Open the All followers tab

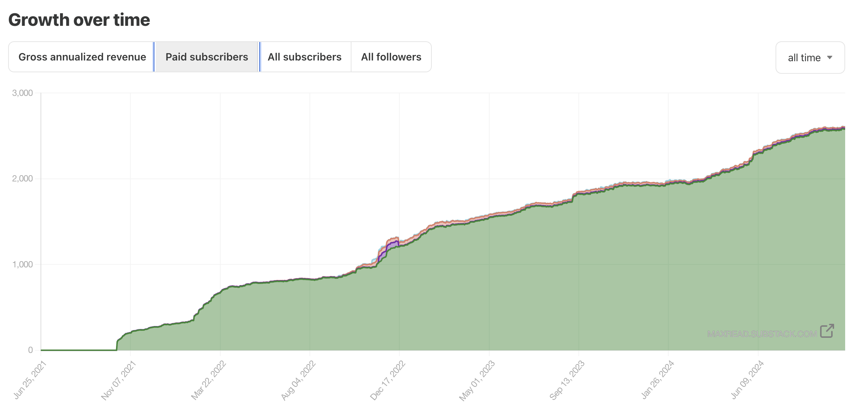pos(391,57)
